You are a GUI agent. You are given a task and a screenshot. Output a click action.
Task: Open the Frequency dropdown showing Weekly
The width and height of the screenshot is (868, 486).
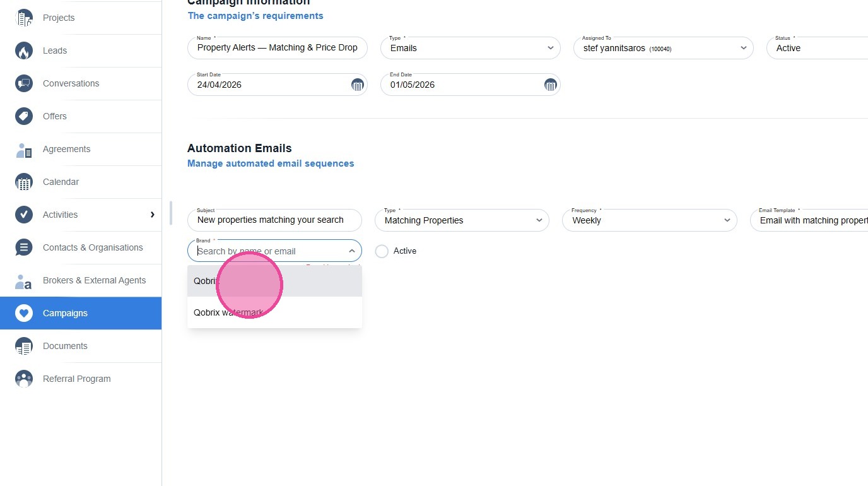pos(650,220)
